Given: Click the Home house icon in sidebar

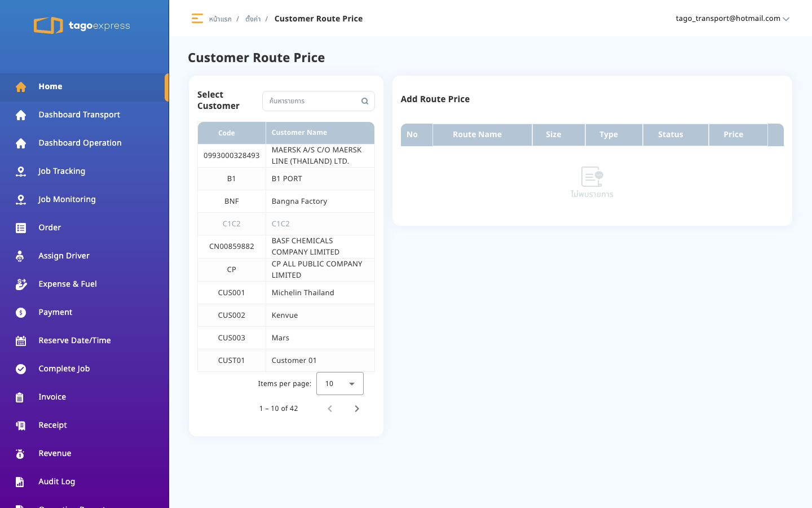Looking at the screenshot, I should tap(21, 87).
